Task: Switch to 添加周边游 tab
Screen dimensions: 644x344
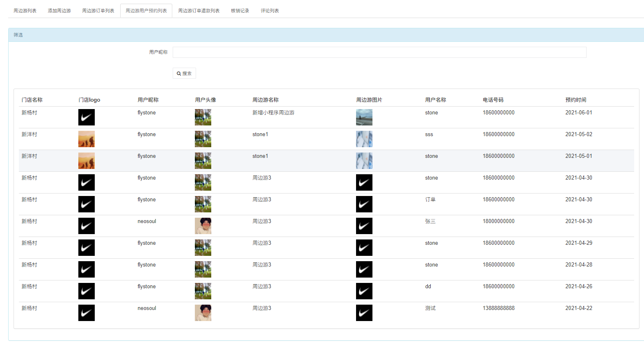Action: (x=59, y=11)
